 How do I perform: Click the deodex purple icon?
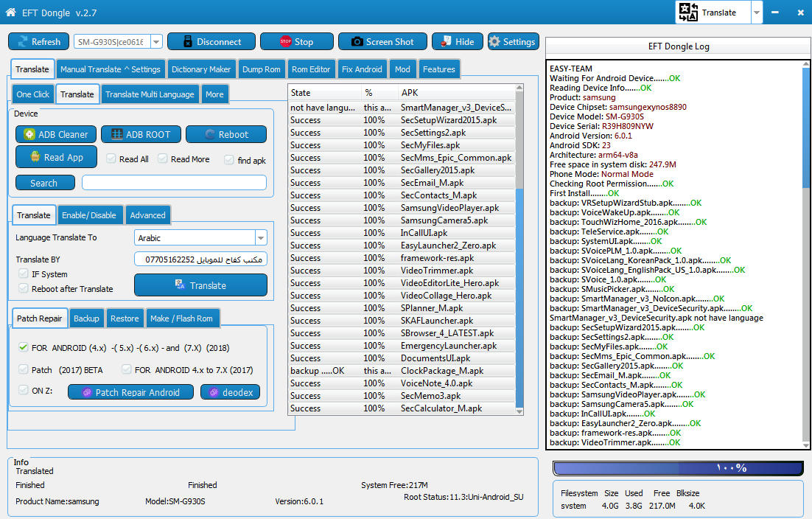[x=214, y=392]
